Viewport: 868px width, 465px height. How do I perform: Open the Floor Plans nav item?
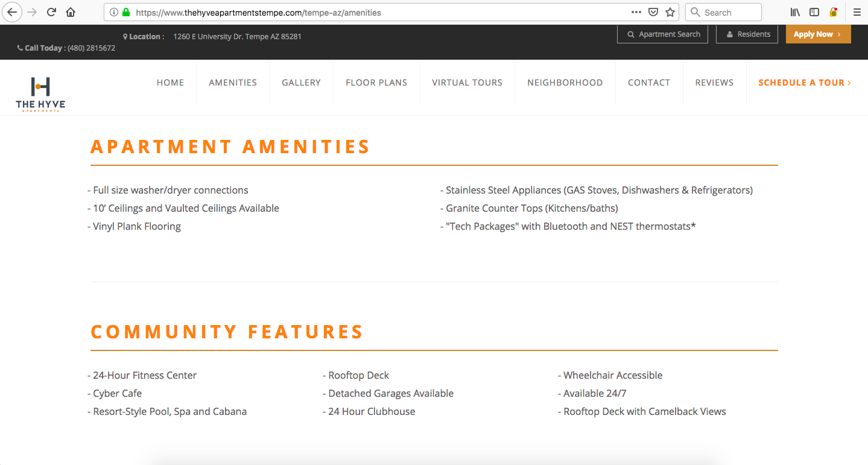(376, 83)
